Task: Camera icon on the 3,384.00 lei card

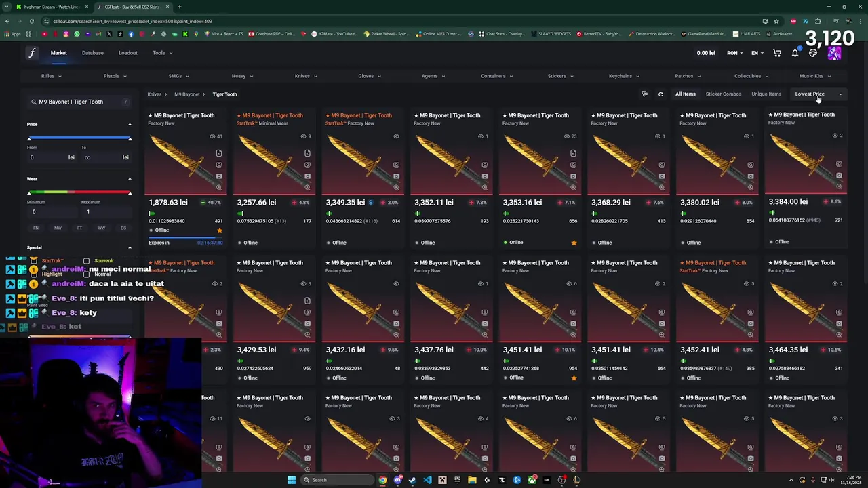Action: coord(839,176)
